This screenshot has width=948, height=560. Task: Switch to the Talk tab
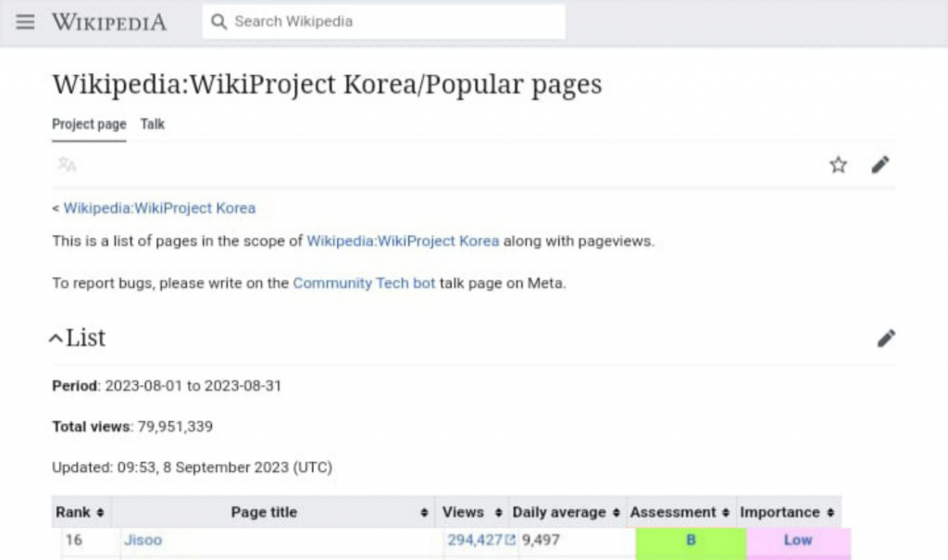(x=153, y=124)
